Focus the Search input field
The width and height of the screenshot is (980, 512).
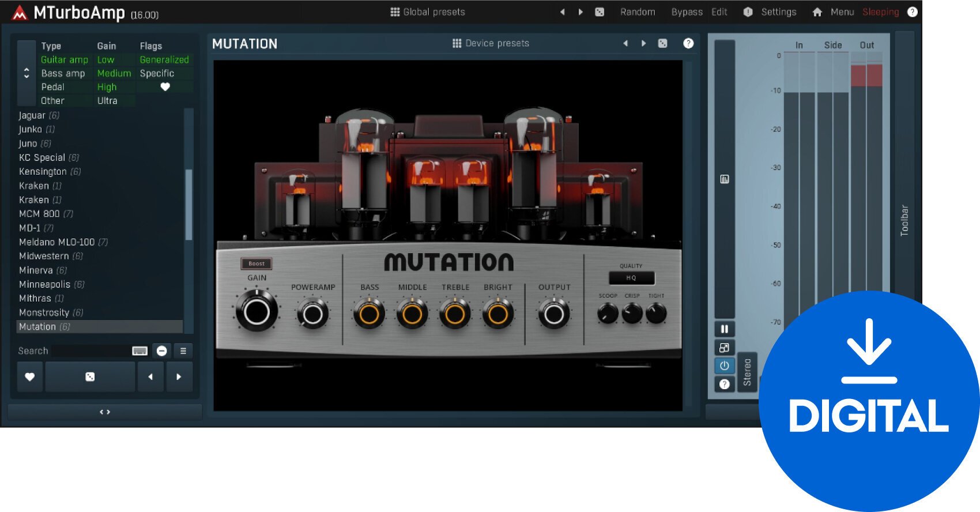pyautogui.click(x=91, y=351)
